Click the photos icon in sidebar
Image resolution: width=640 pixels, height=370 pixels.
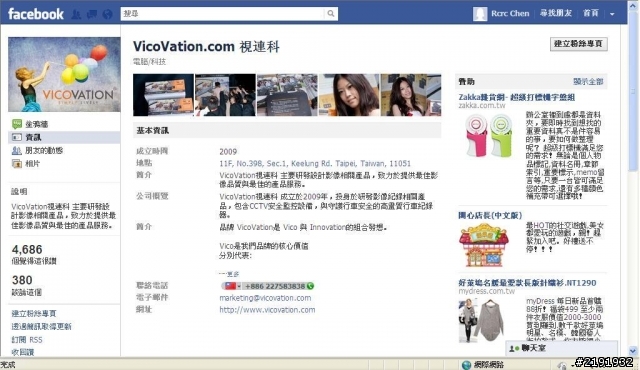click(x=17, y=164)
